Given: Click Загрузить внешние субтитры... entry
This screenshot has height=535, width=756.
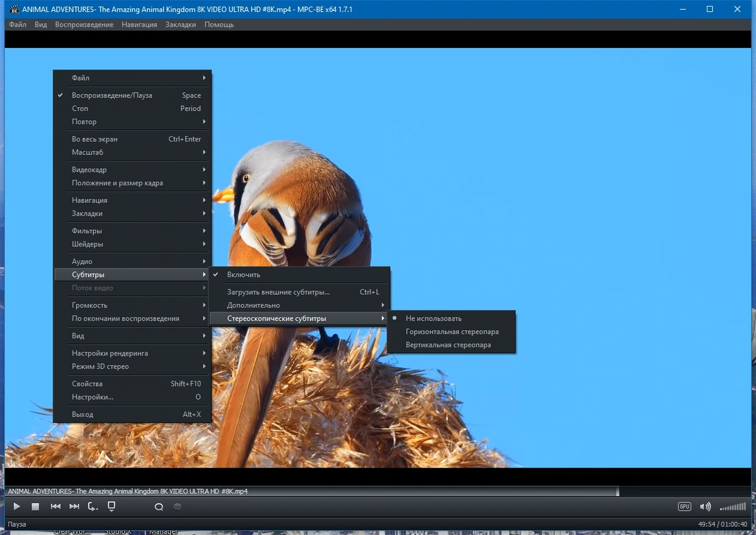Looking at the screenshot, I should coord(299,292).
